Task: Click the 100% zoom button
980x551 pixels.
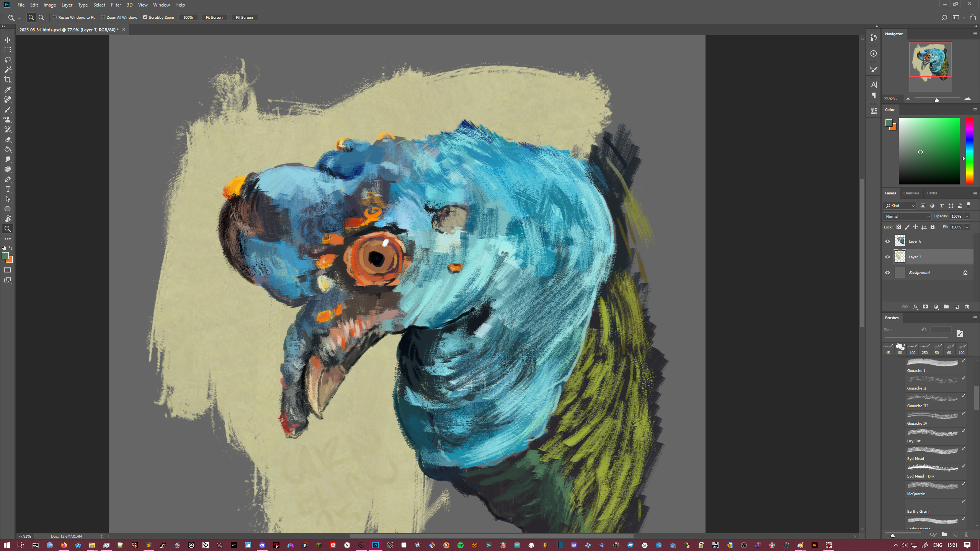Action: [188, 18]
